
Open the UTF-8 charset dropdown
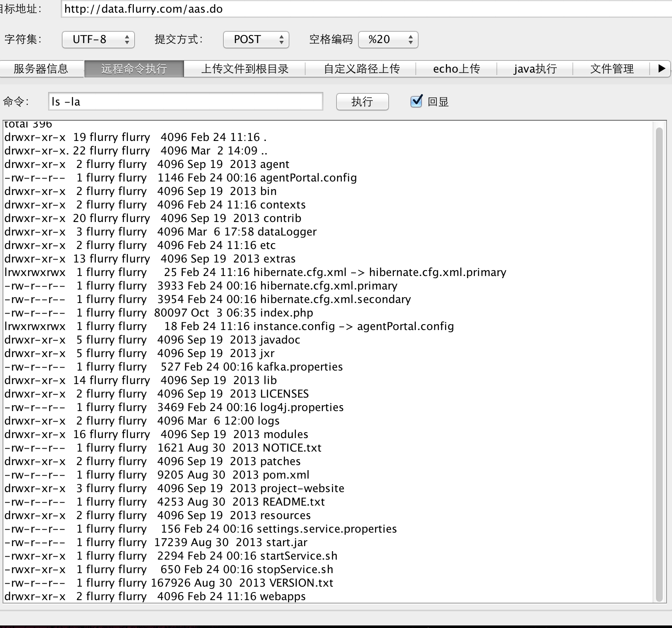pyautogui.click(x=98, y=40)
